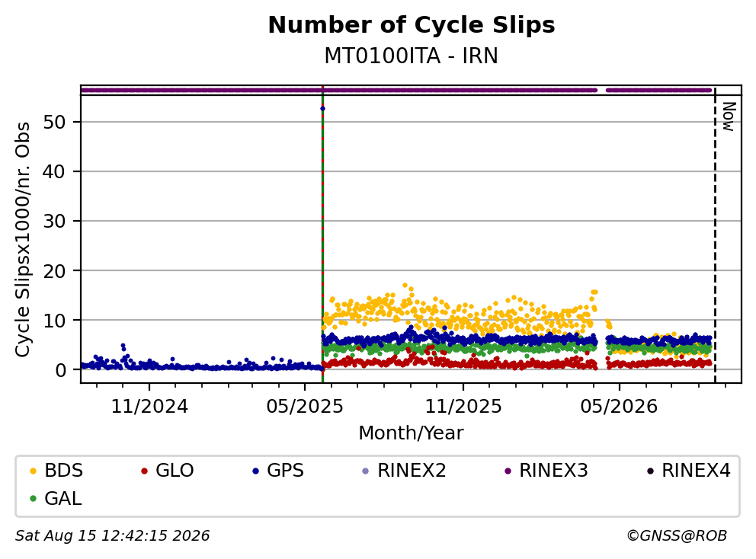Viewport: 756px width, 559px height.
Task: Click the red GLO legend marker
Action: [144, 471]
